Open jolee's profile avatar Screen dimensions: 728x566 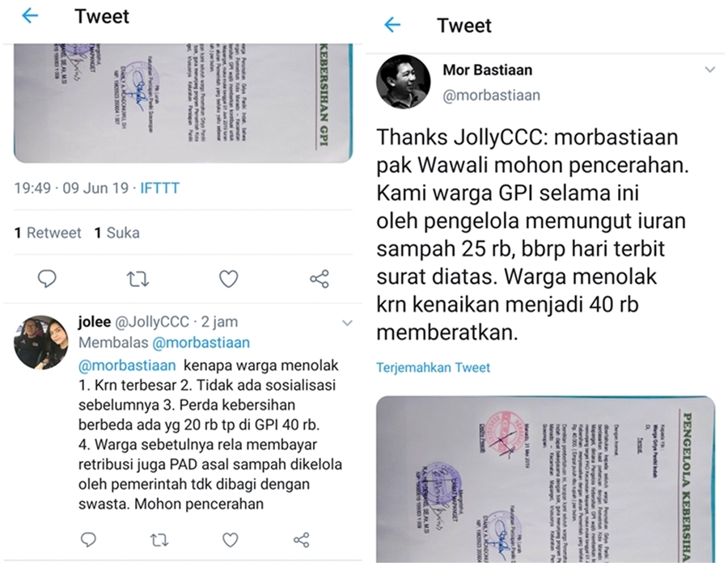point(41,342)
